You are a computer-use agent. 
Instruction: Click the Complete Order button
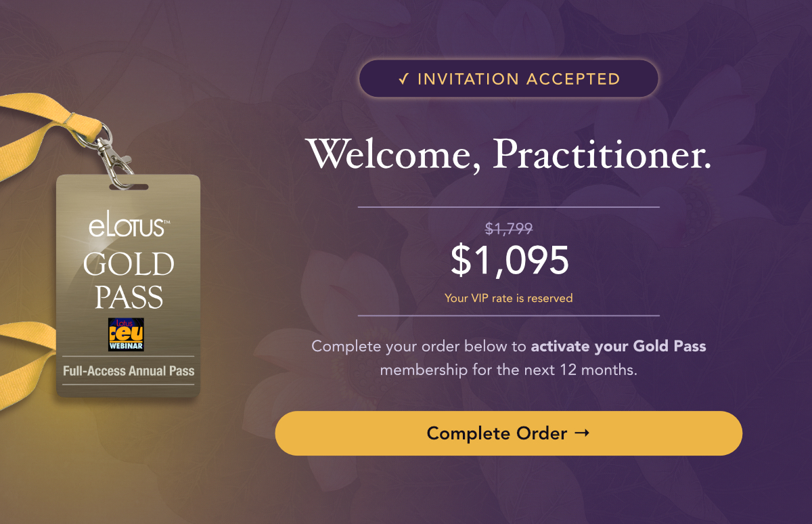click(507, 433)
